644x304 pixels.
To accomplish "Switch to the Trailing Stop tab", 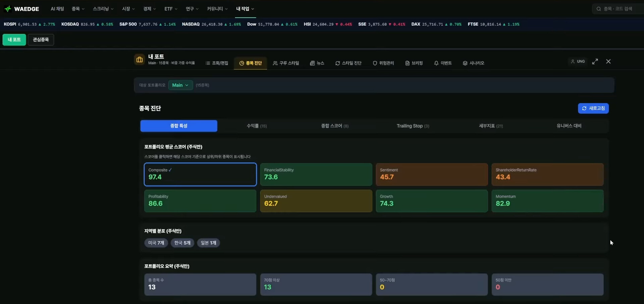I will click(x=413, y=126).
